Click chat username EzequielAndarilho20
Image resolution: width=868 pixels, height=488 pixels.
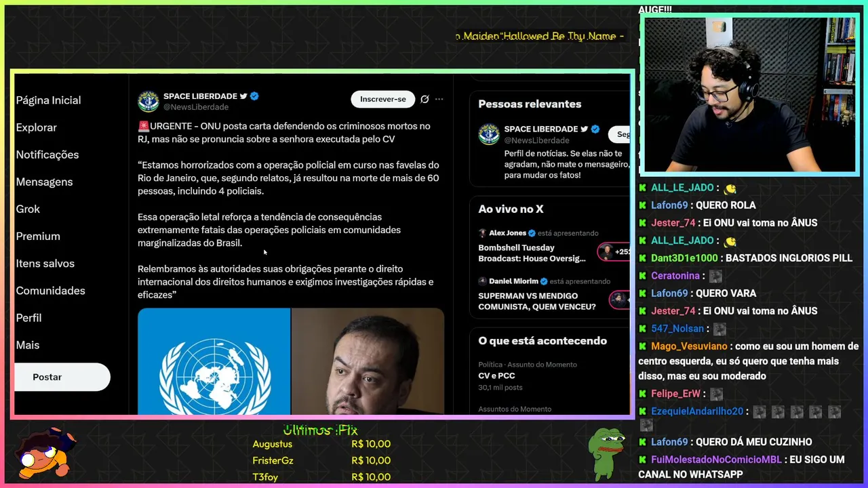pyautogui.click(x=697, y=411)
